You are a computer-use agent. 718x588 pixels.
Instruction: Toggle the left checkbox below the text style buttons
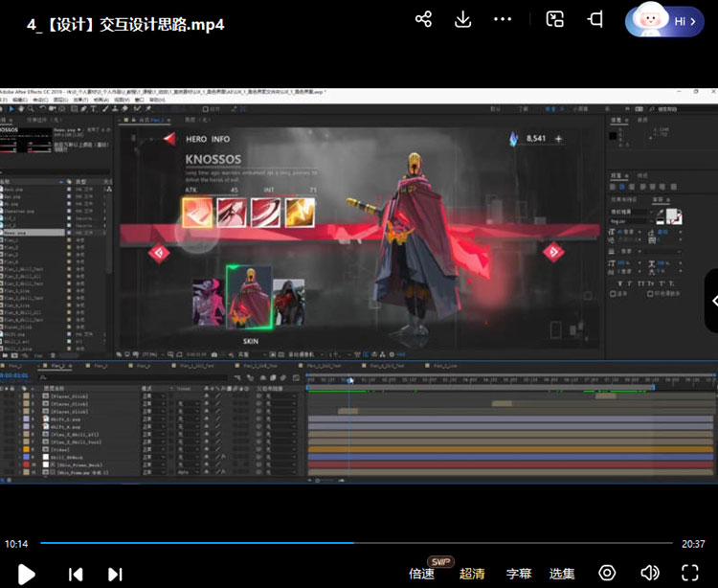613,294
